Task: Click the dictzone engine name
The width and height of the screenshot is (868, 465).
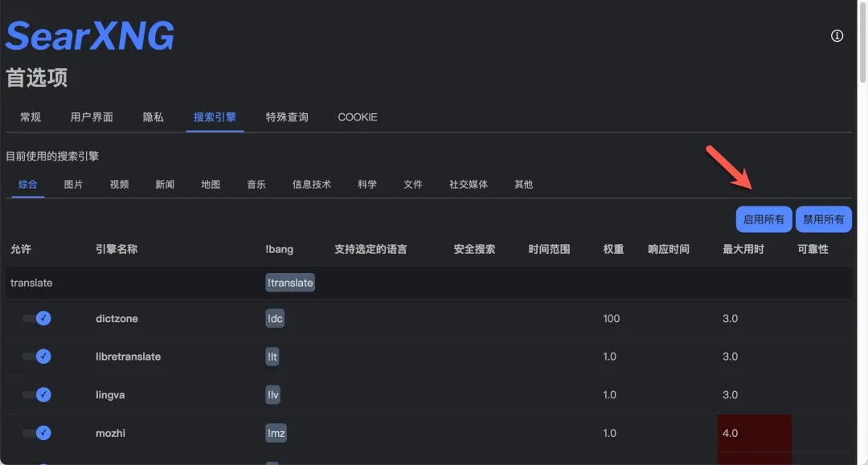Action: pyautogui.click(x=117, y=319)
